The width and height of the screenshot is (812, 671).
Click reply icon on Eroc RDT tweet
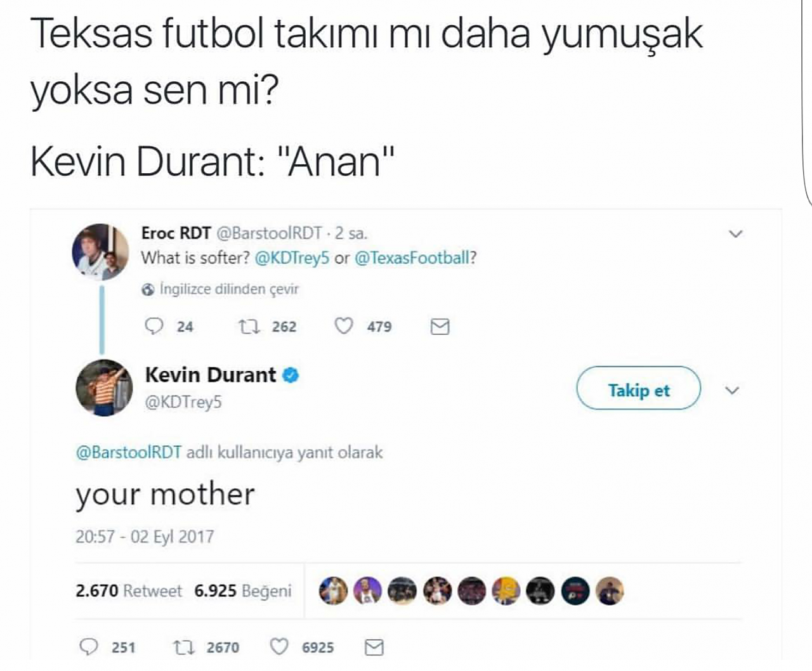(154, 326)
